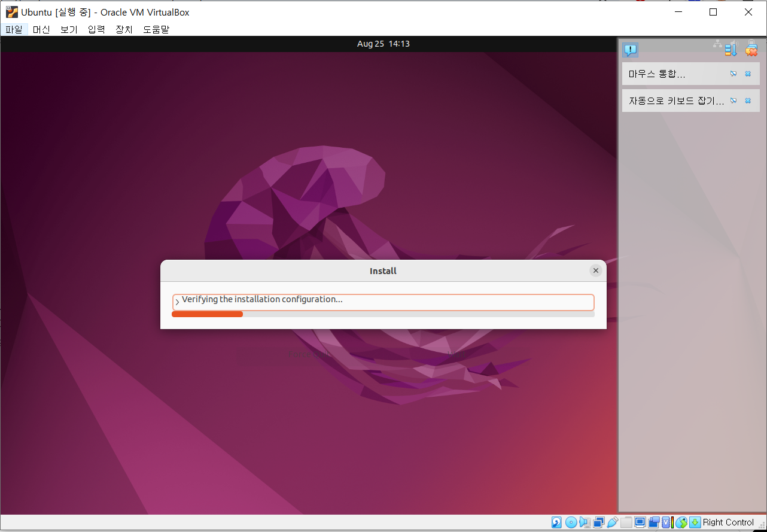Dismiss the 마우스 통합 notification with its X
The height and width of the screenshot is (532, 767).
[748, 74]
